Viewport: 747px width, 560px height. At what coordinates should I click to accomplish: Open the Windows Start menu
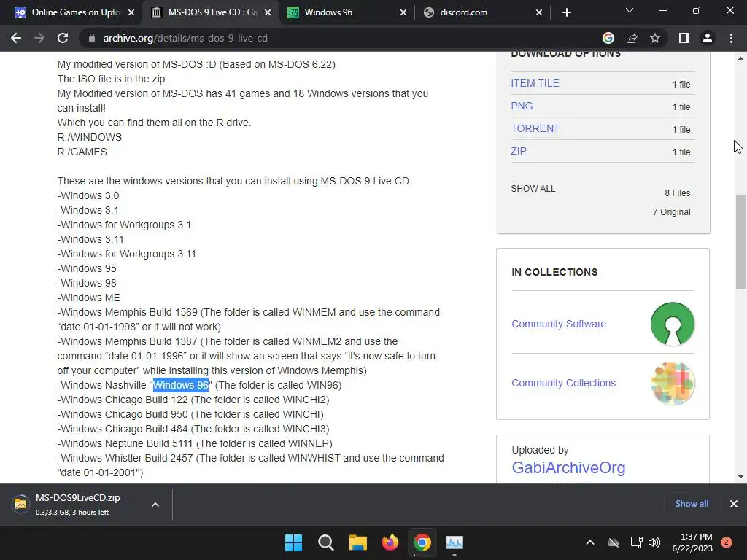pyautogui.click(x=293, y=542)
